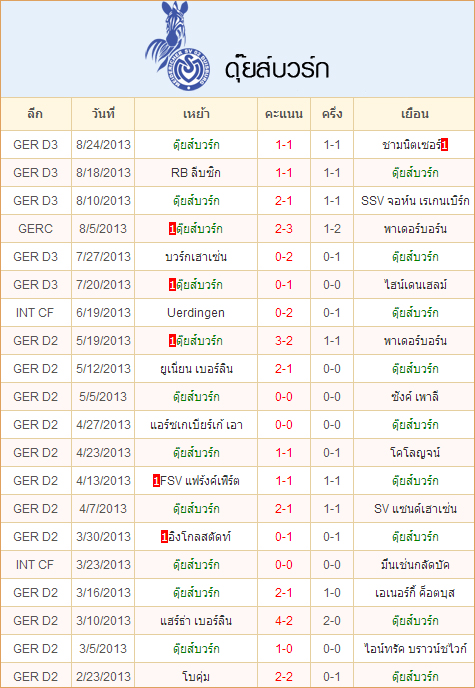Select the date 8/10/2013
The image size is (475, 688).
coord(104,201)
